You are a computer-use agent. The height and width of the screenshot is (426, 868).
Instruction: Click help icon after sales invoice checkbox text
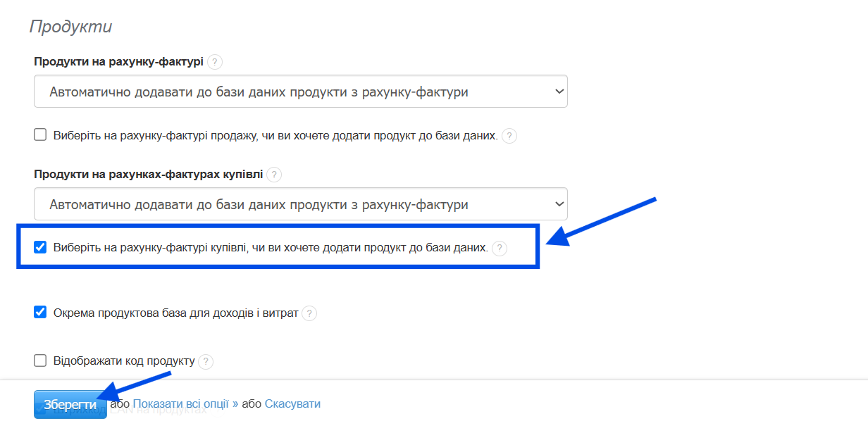click(x=509, y=136)
